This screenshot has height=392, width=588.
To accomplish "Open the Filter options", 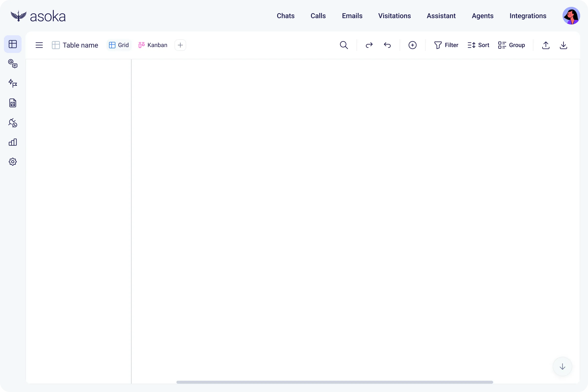I will (x=446, y=45).
